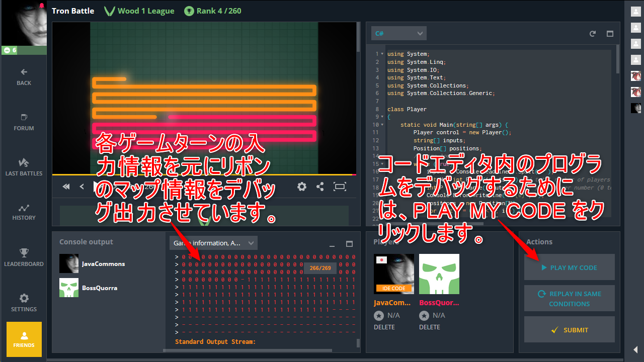Screen dimensions: 644x362
Task: Go back using the BACK arrow
Action: click(x=24, y=76)
